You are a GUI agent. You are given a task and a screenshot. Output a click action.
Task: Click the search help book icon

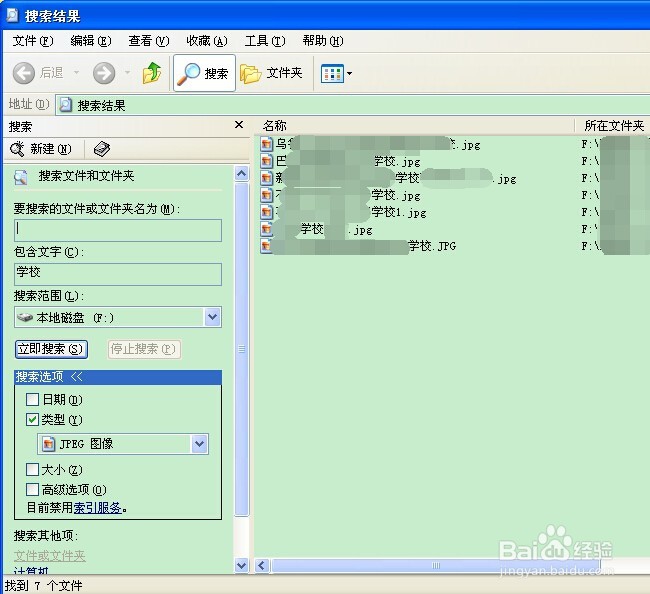(102, 149)
